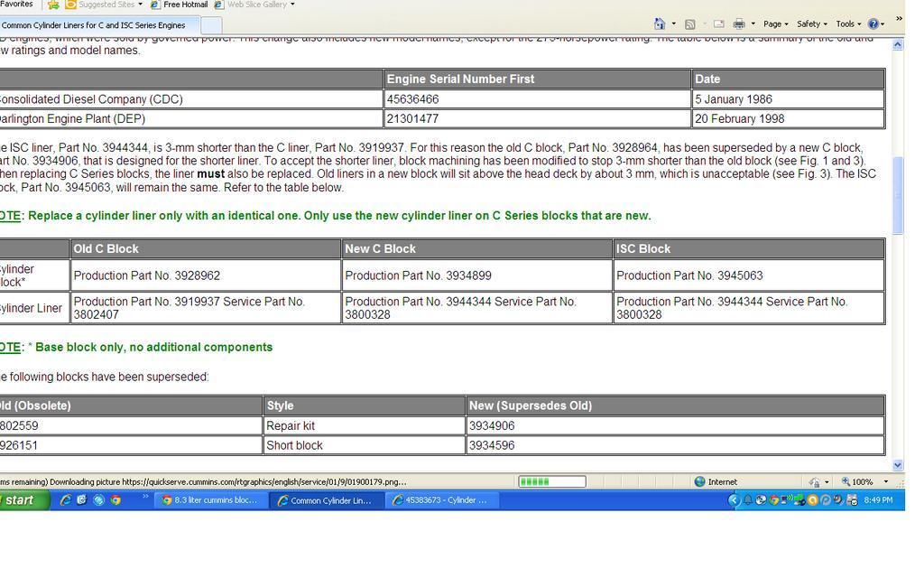This screenshot has height=578, width=924.
Task: Expand the command bar overflow chevron
Action: pyautogui.click(x=899, y=19)
